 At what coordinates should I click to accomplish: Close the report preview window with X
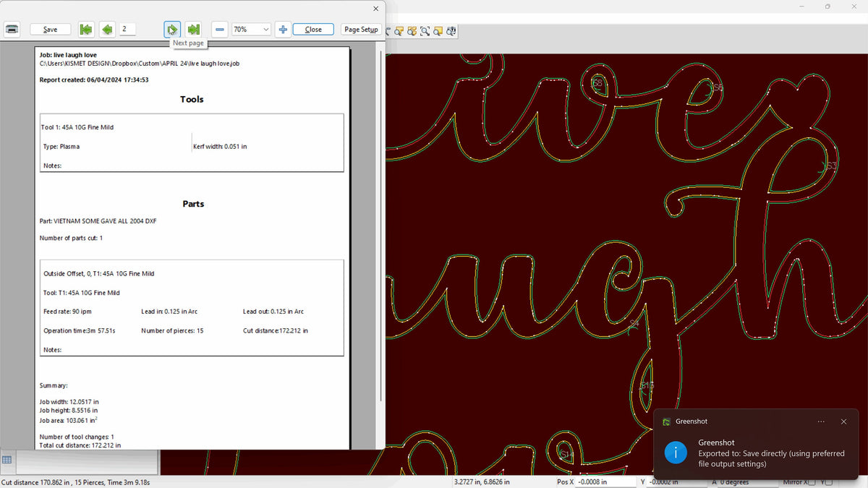[x=375, y=9]
